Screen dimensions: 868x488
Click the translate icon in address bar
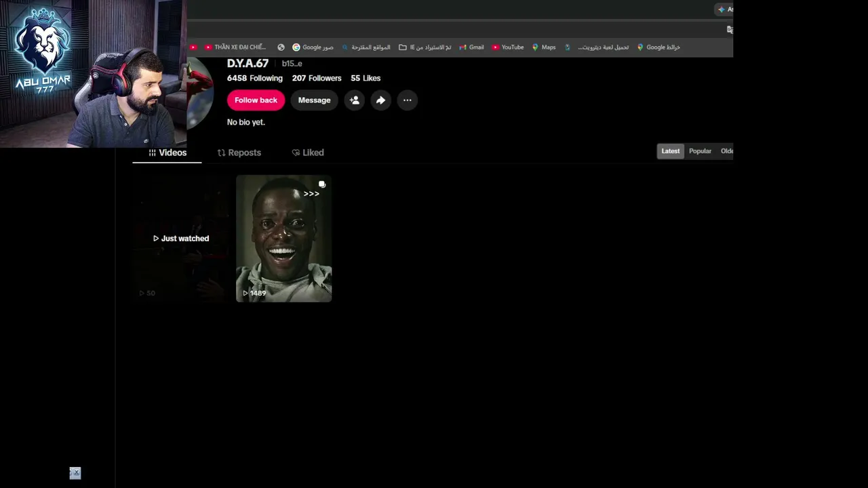pos(730,30)
